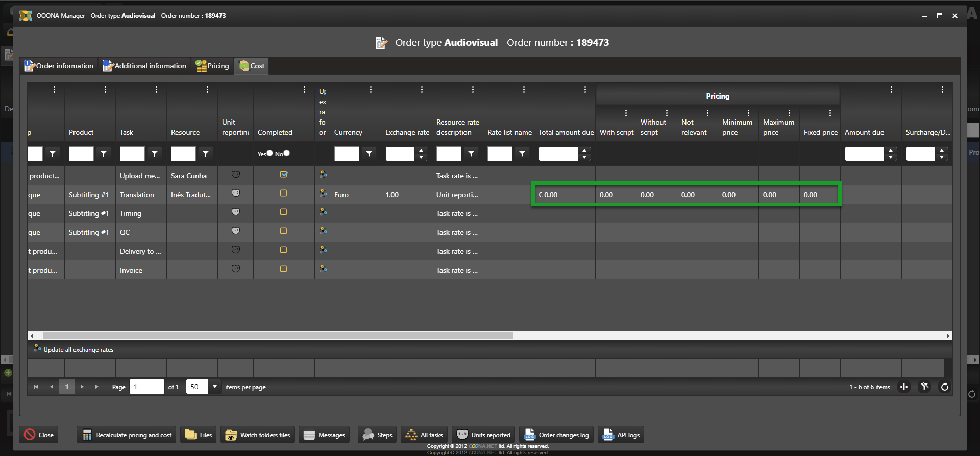Image resolution: width=980 pixels, height=456 pixels.
Task: Open the Order changes log
Action: [x=557, y=435]
